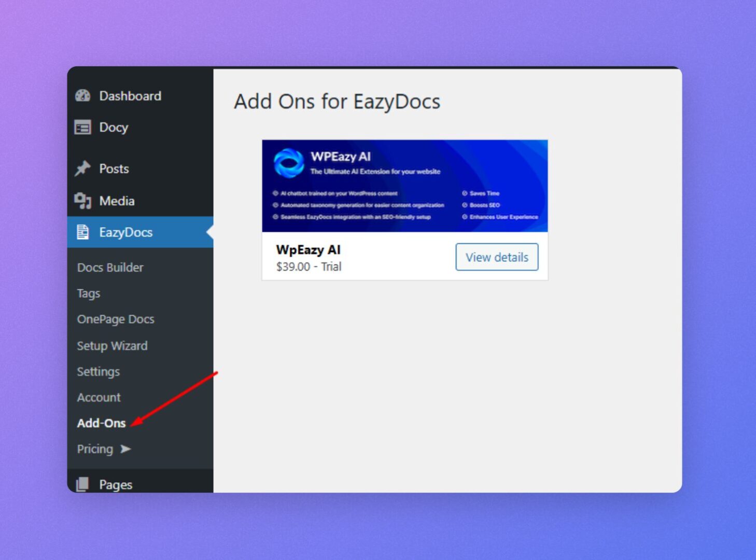Click the Posts pushpin icon
The image size is (756, 560).
(x=83, y=169)
